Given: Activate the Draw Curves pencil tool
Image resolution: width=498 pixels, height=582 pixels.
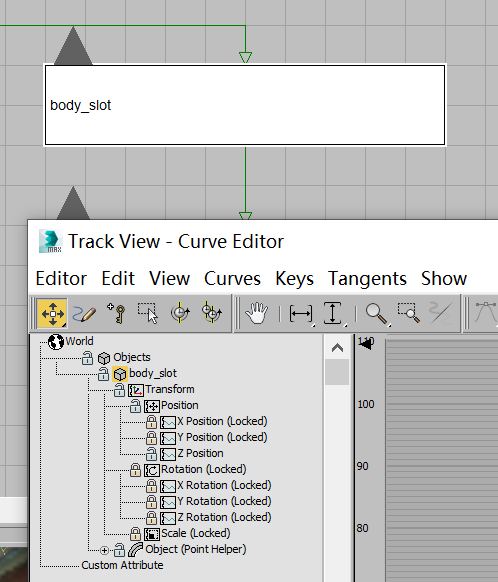Looking at the screenshot, I should pos(84,314).
